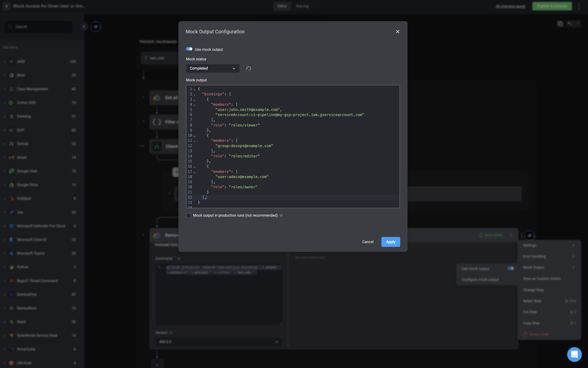Screen dimensions: 588x368
Task: Click the Gmail icon in sidebar
Action: tap(11, 158)
